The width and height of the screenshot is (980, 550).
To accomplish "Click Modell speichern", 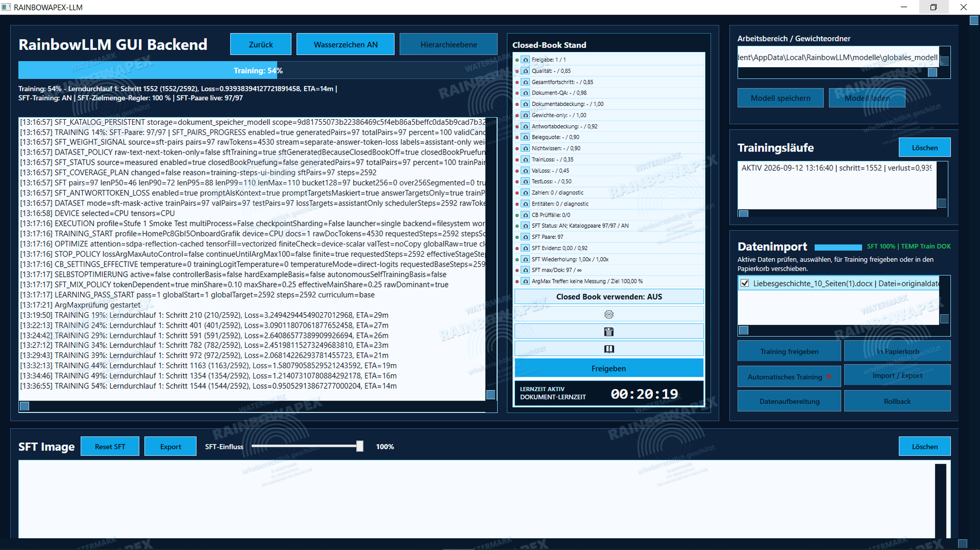I will [x=780, y=98].
